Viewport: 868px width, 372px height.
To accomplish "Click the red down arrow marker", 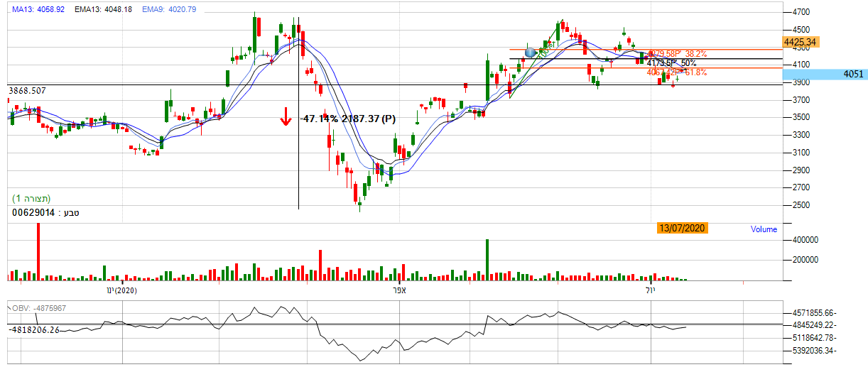I will [286, 116].
